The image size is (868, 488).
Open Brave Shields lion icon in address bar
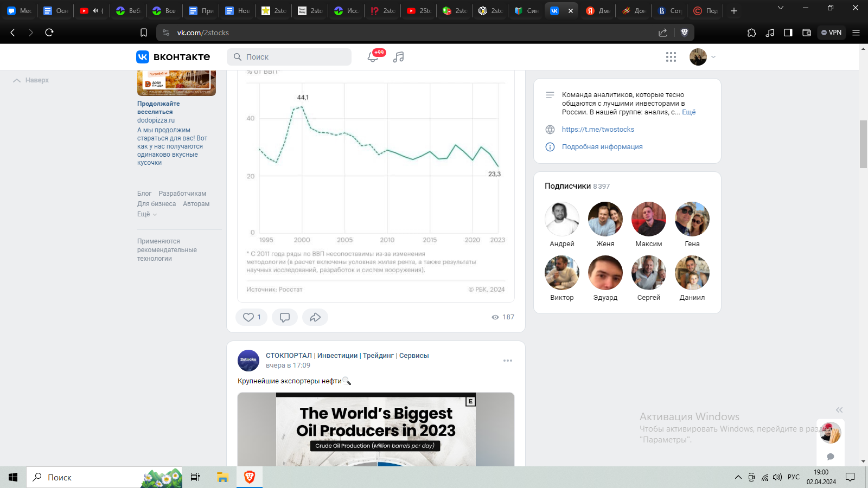(x=685, y=33)
